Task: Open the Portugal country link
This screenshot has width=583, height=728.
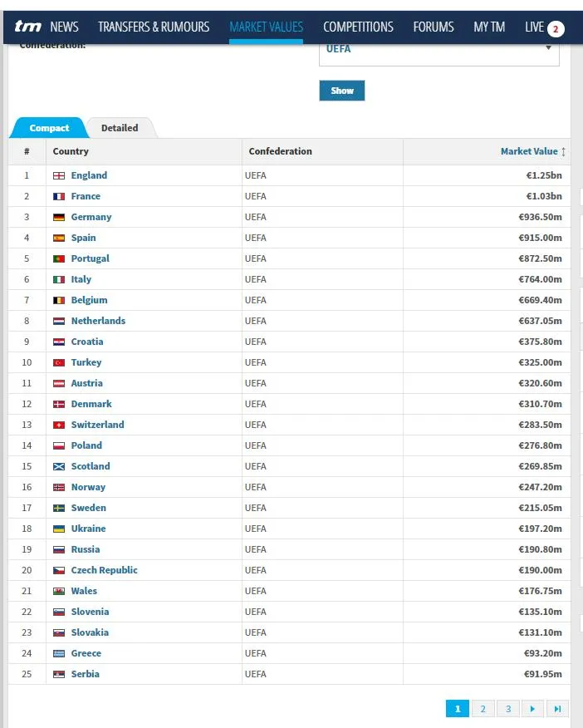Action: (x=90, y=258)
